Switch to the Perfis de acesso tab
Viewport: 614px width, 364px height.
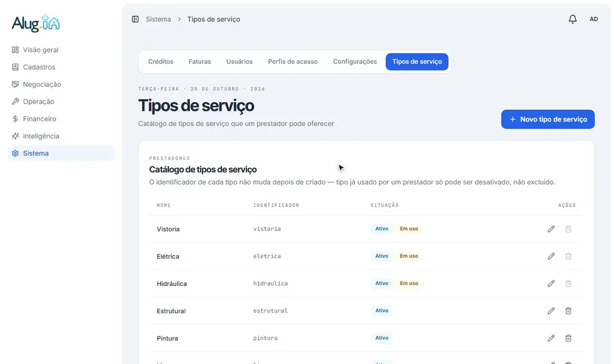[292, 62]
